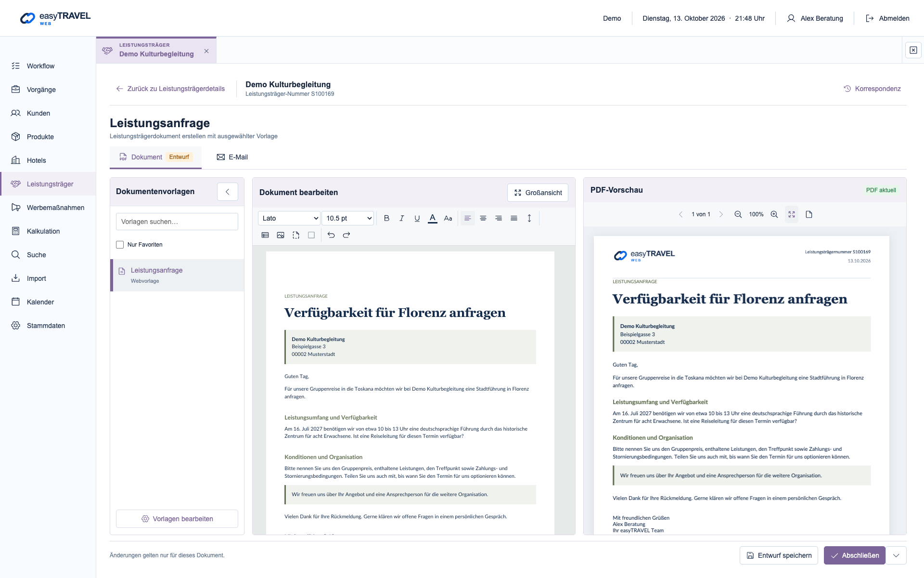The image size is (924, 578).
Task: Enable the Nur Favoriten checkbox
Action: coord(120,245)
